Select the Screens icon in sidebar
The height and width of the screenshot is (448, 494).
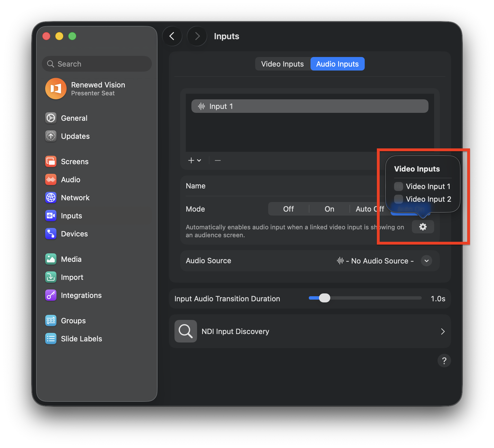point(51,161)
